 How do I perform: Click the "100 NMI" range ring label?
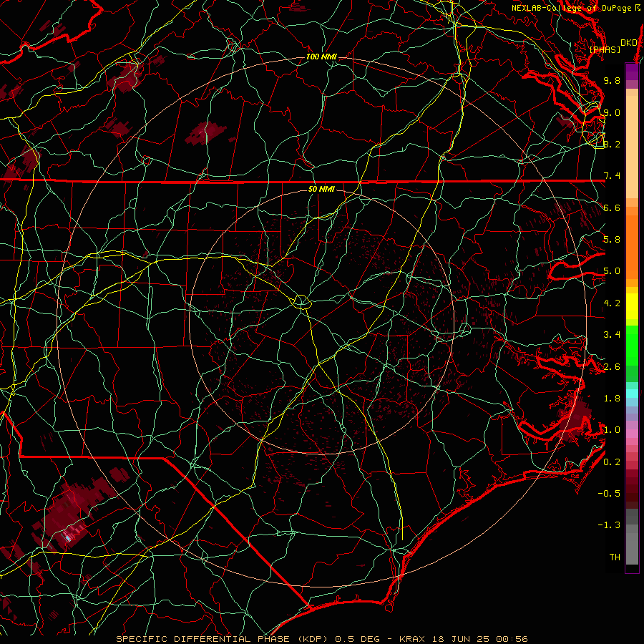321,57
